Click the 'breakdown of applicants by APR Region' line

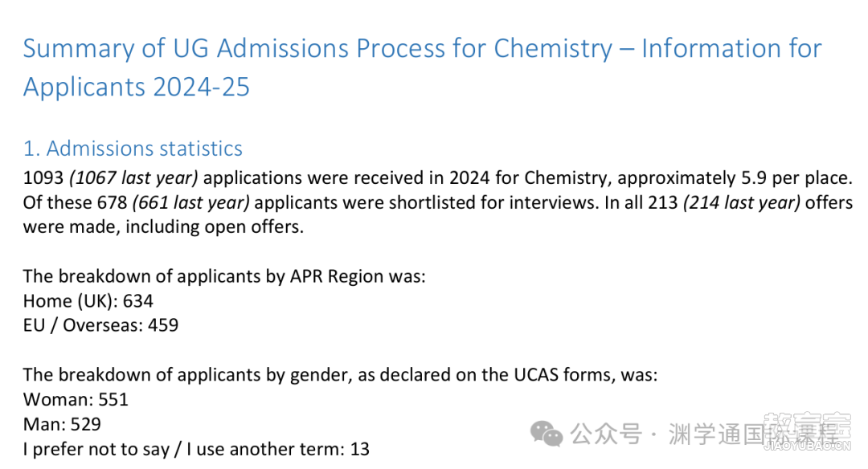[224, 276]
